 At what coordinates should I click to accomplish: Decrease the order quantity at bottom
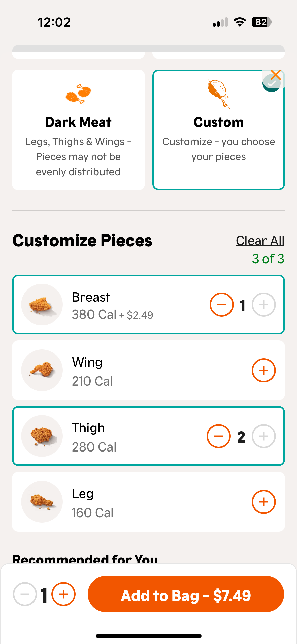coord(25,594)
